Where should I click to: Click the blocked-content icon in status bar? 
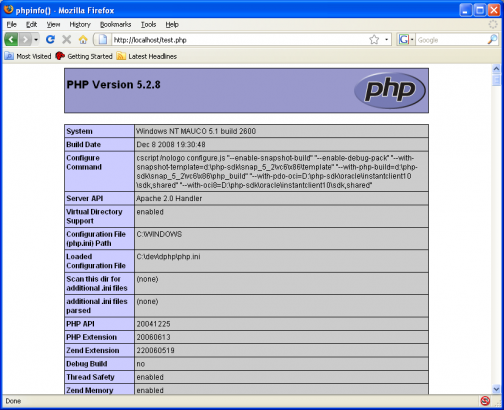485,400
